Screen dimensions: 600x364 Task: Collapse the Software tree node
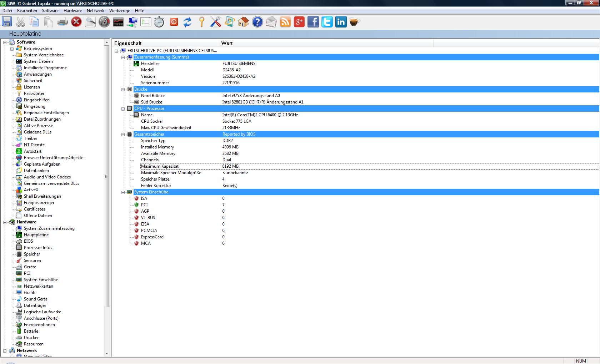pyautogui.click(x=5, y=42)
